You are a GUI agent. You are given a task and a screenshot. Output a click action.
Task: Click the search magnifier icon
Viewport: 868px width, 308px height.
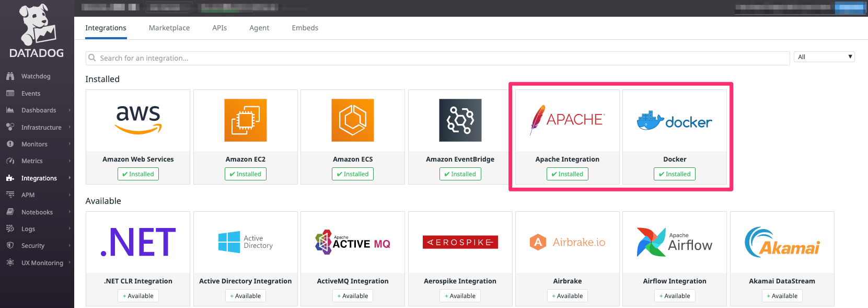coord(92,58)
